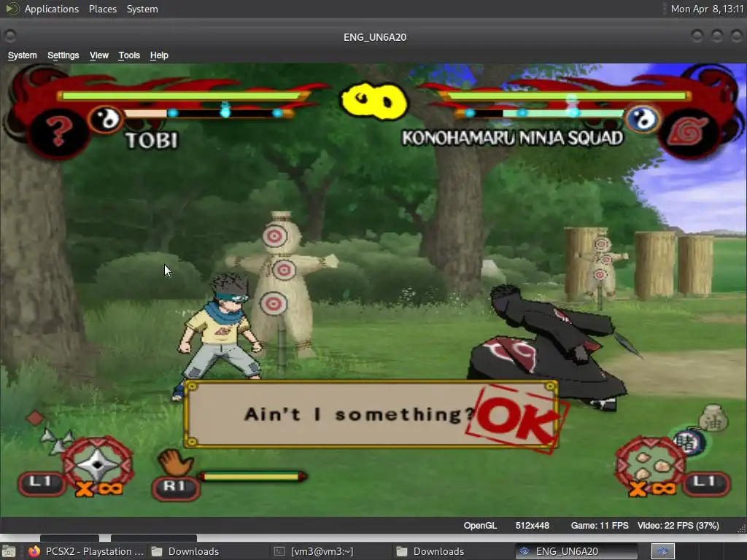Image resolution: width=747 pixels, height=560 pixels.
Task: Click the Video: 22 FPS status entry
Action: [678, 525]
